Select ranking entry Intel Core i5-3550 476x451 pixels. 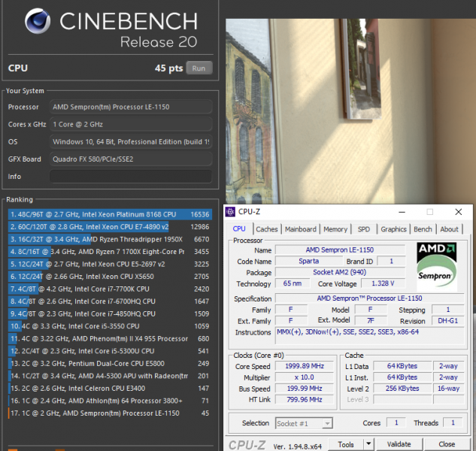(x=110, y=326)
